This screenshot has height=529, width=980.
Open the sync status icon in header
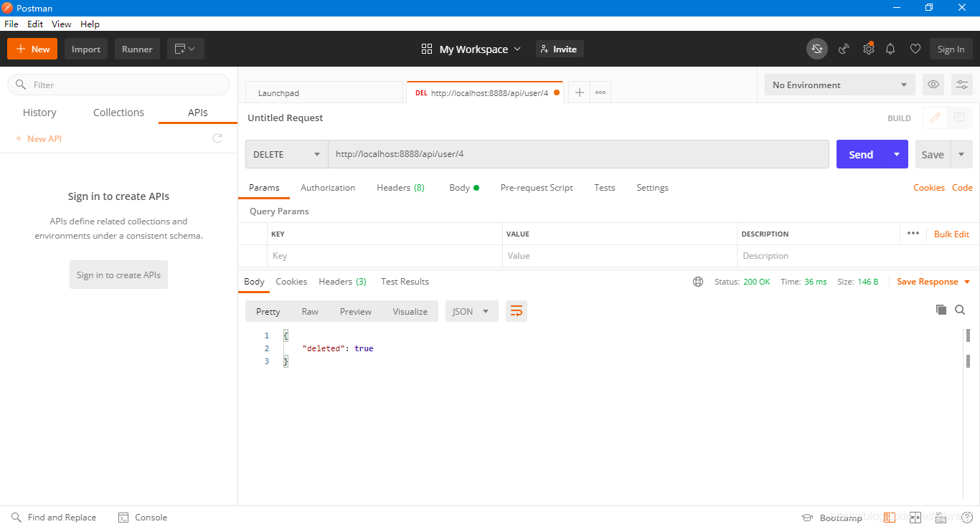click(816, 49)
